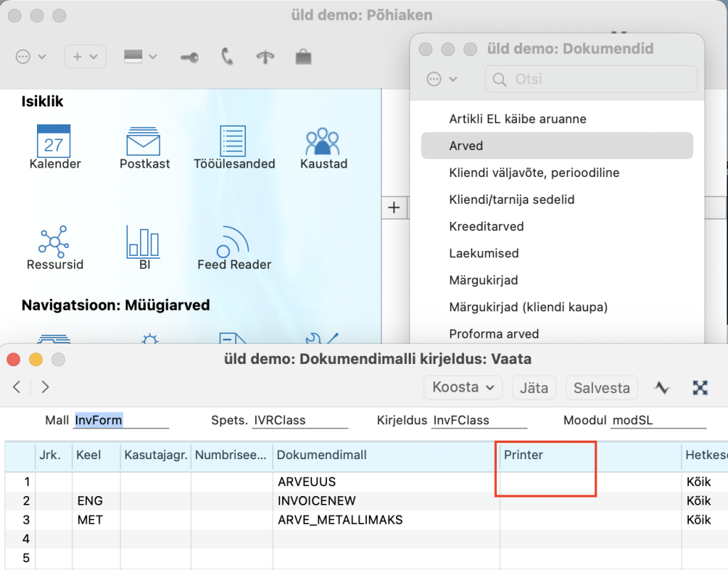Viewport: 728px width, 570px height.
Task: Click the briefcase icon in the main toolbar
Action: (x=304, y=57)
